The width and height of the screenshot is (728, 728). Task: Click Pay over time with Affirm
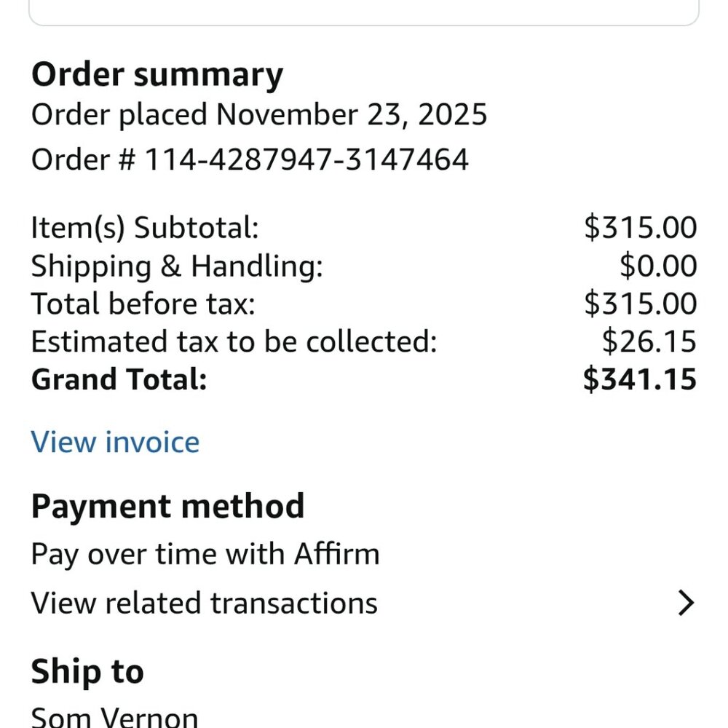(205, 555)
